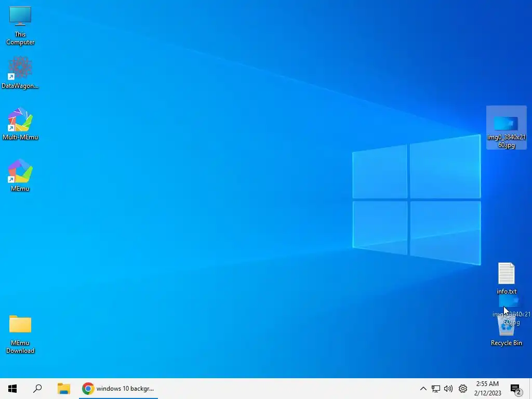Open the Windows Start menu

pyautogui.click(x=12, y=389)
